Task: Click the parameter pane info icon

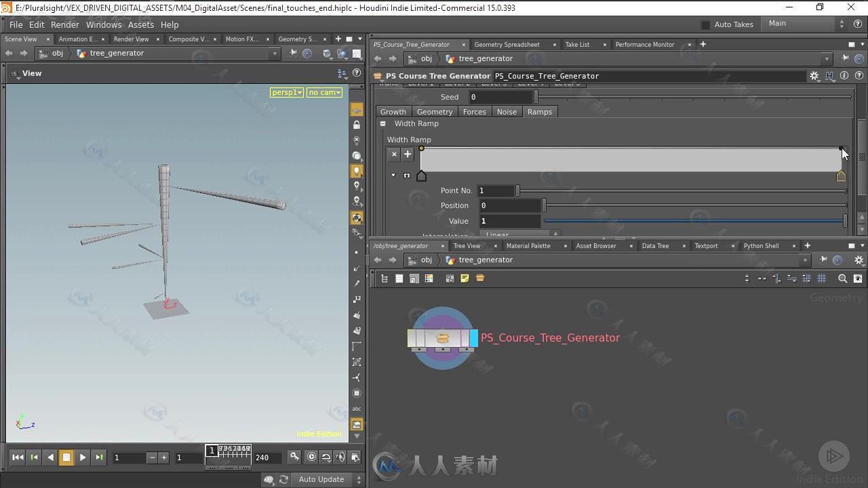Action: point(844,76)
